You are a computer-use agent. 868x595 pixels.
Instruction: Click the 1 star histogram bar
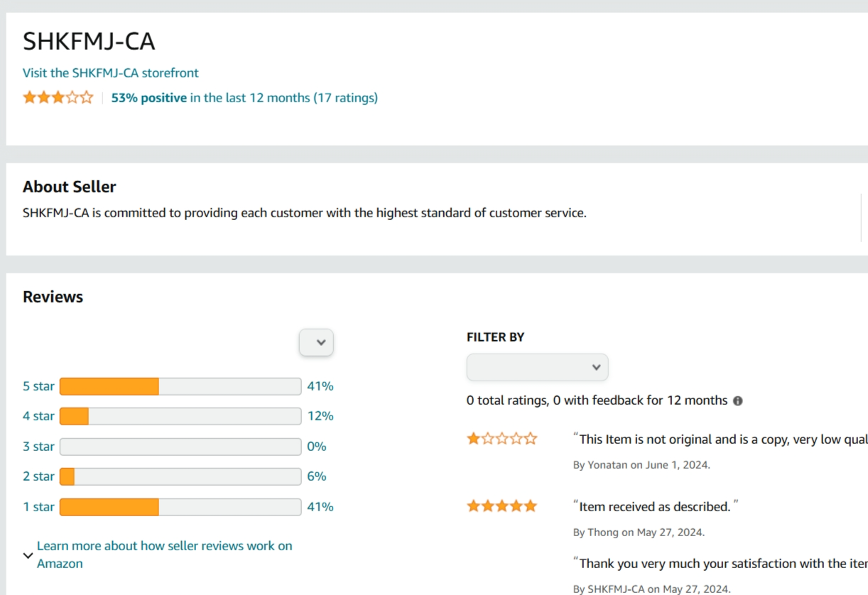[180, 507]
